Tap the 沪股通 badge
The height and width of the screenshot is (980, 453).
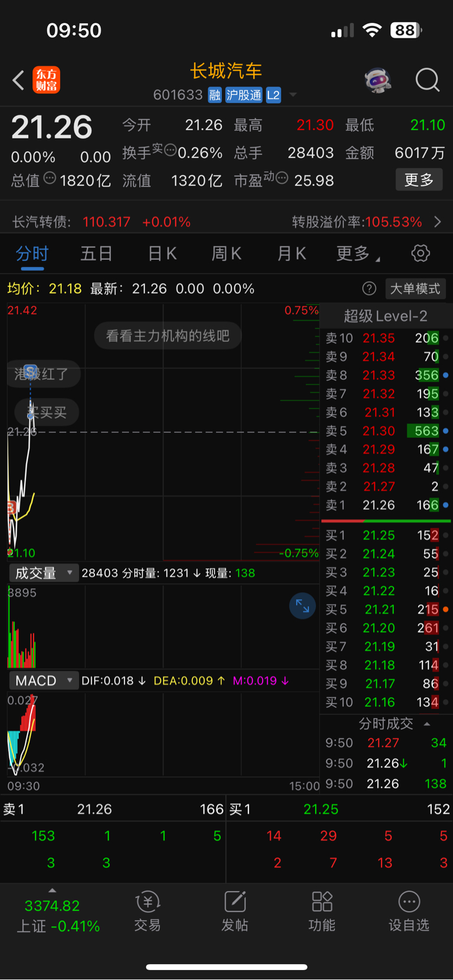pyautogui.click(x=244, y=95)
